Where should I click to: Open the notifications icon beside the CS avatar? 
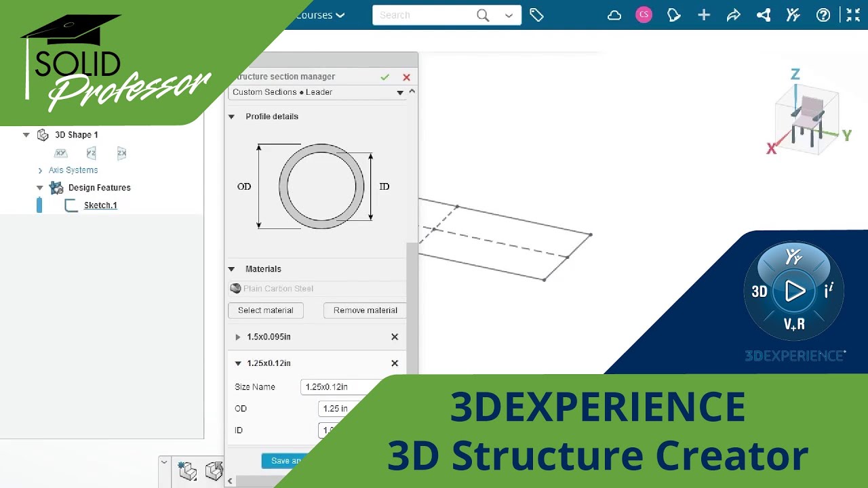673,15
